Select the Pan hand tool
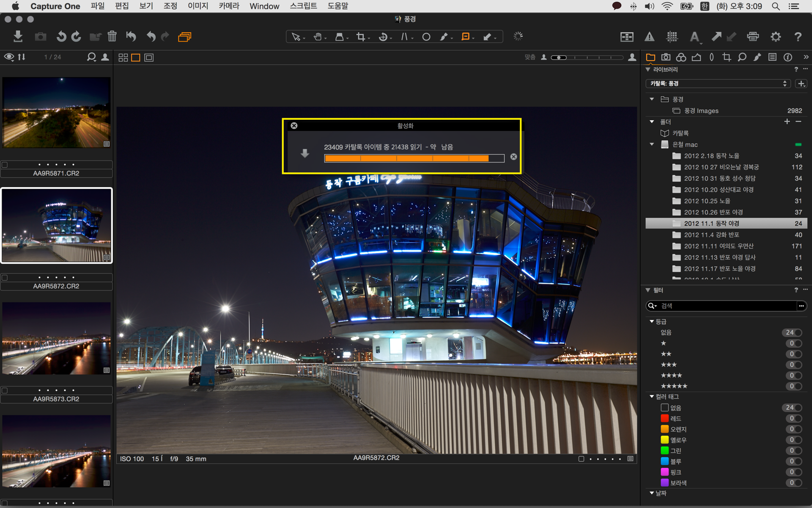 click(318, 37)
